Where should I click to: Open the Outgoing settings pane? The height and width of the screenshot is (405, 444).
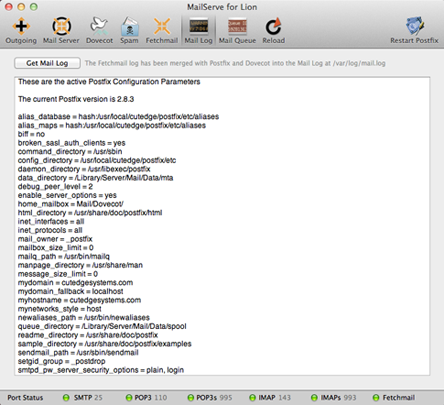tap(21, 30)
